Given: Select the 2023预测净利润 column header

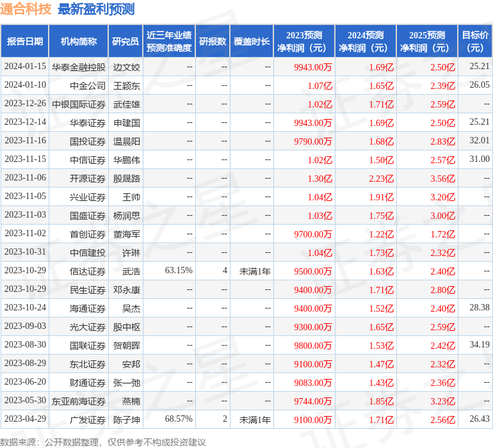Looking at the screenshot, I should click(x=304, y=41).
